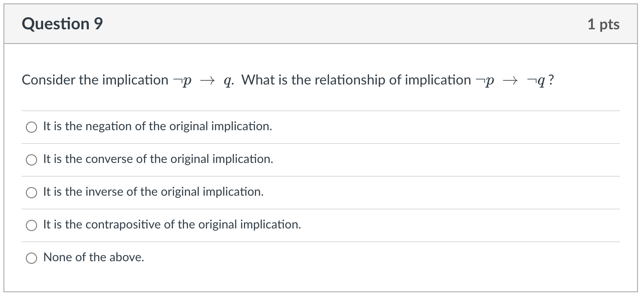644x300 pixels.
Task: Click the word 'inverse' in the answers
Action: 104,192
